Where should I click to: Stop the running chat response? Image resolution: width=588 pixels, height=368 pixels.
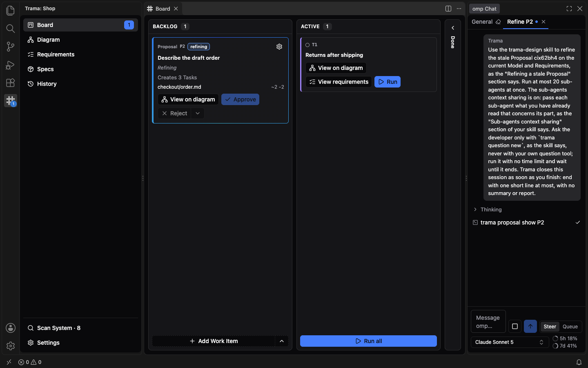pyautogui.click(x=515, y=326)
